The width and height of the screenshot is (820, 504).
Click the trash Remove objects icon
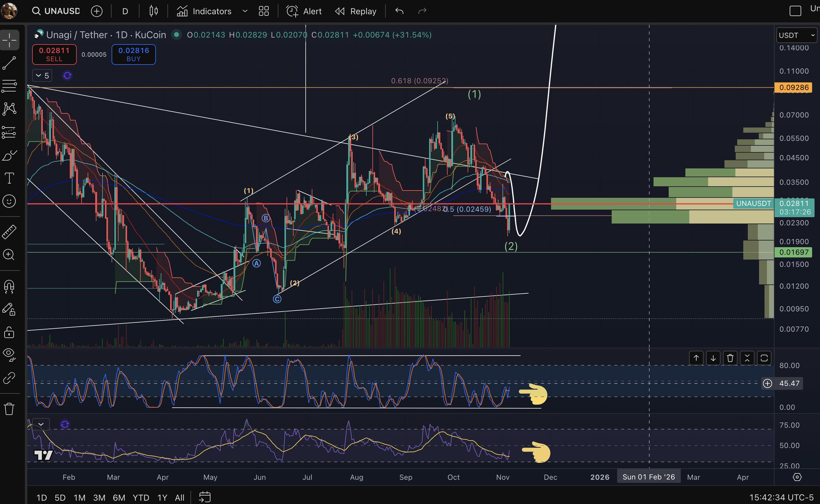tap(9, 409)
